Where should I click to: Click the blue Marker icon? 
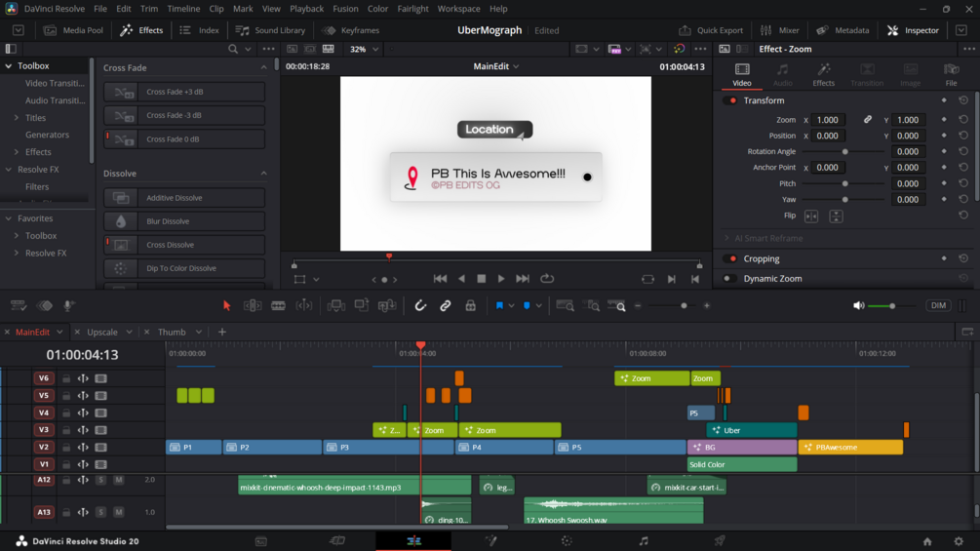tap(527, 305)
